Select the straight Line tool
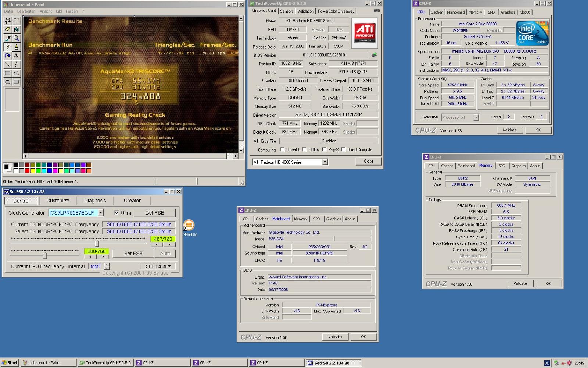The width and height of the screenshot is (588, 368). tap(7, 65)
